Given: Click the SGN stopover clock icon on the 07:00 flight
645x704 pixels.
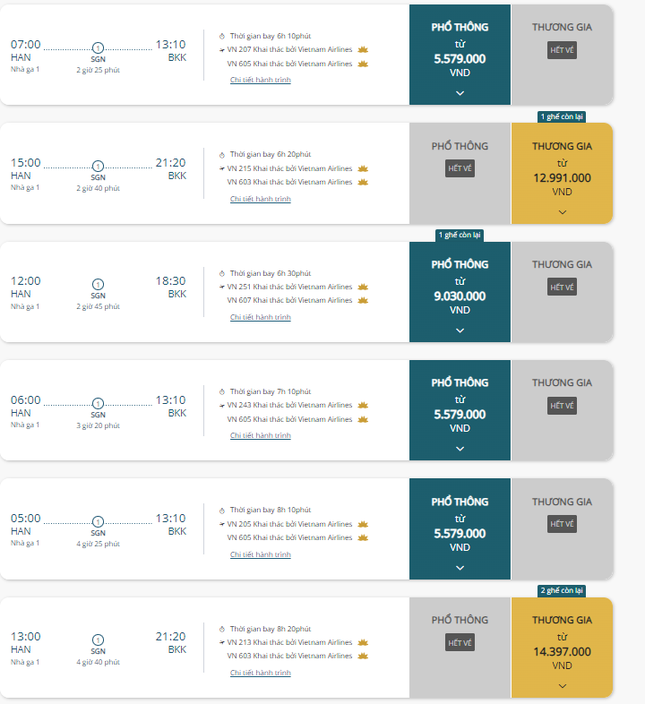Looking at the screenshot, I should [98, 48].
